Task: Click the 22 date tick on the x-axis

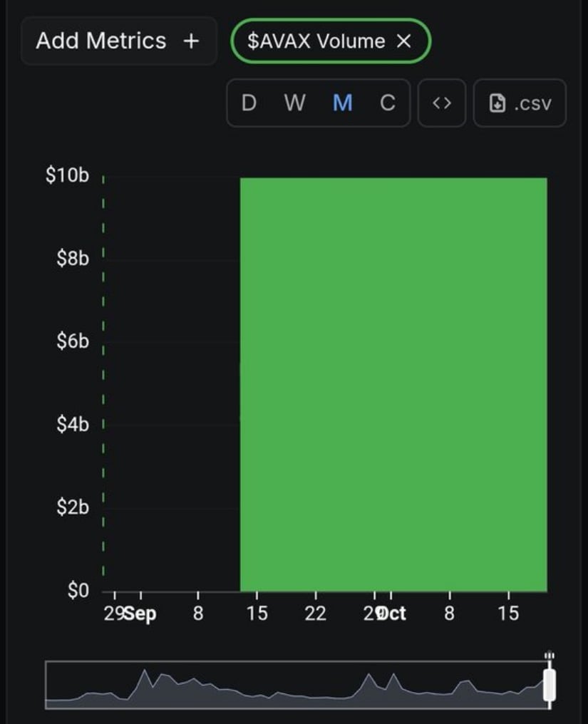Action: coord(315,614)
